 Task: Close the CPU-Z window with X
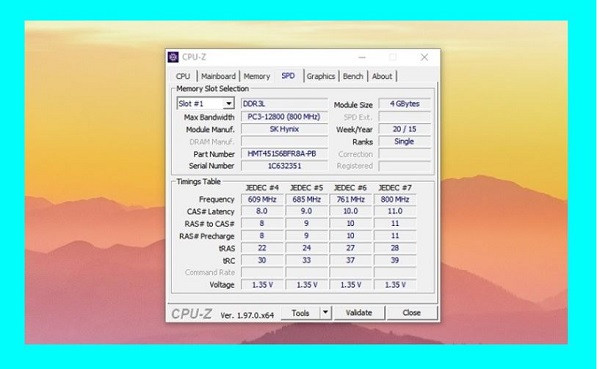point(424,57)
